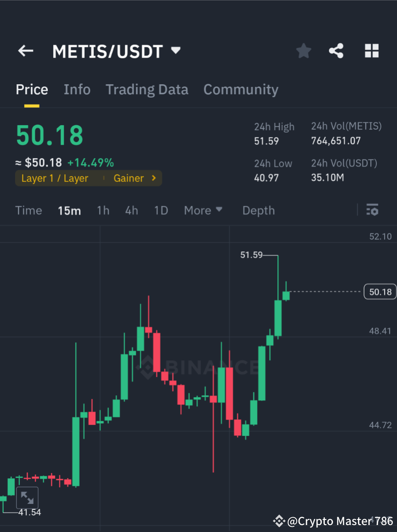Open the Community tab
The image size is (397, 532).
point(241,89)
